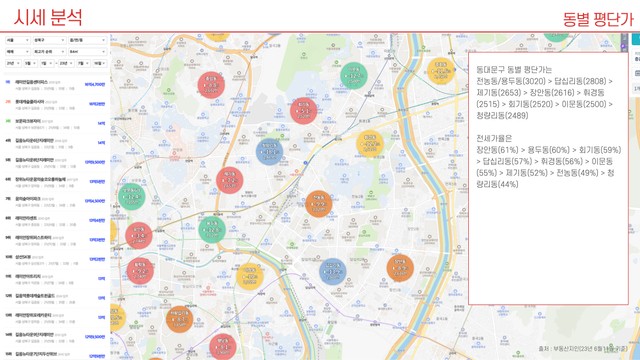This screenshot has height=360, width=640.
Task: Expand the 성북구 district dropdown
Action: click(x=49, y=40)
